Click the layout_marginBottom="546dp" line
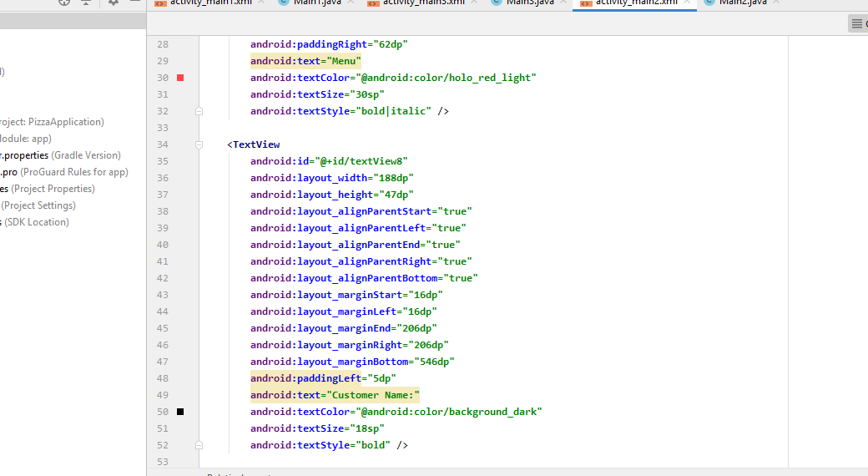This screenshot has width=868, height=476. (x=352, y=362)
